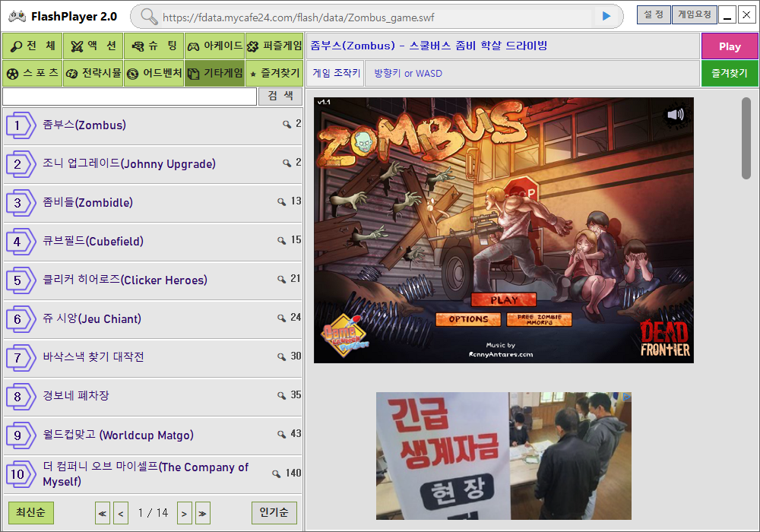Select the 어드벤처 category tab
The width and height of the screenshot is (760, 532).
tap(154, 73)
